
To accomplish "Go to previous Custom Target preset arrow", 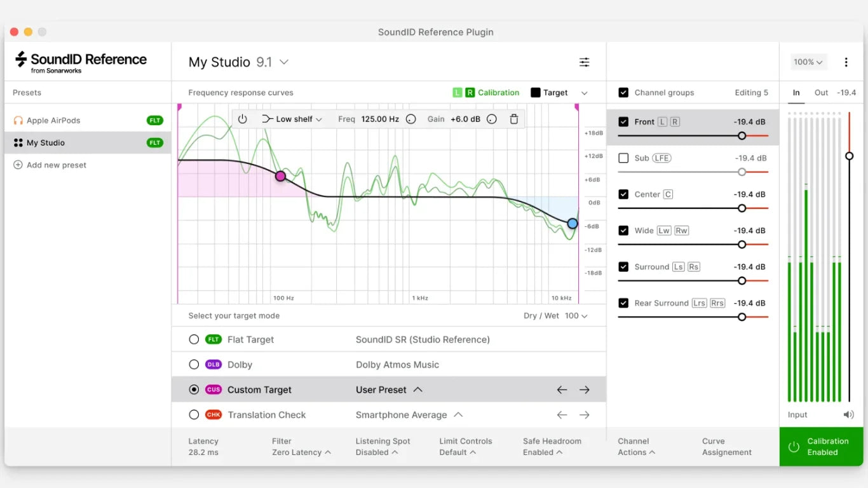I will point(562,390).
